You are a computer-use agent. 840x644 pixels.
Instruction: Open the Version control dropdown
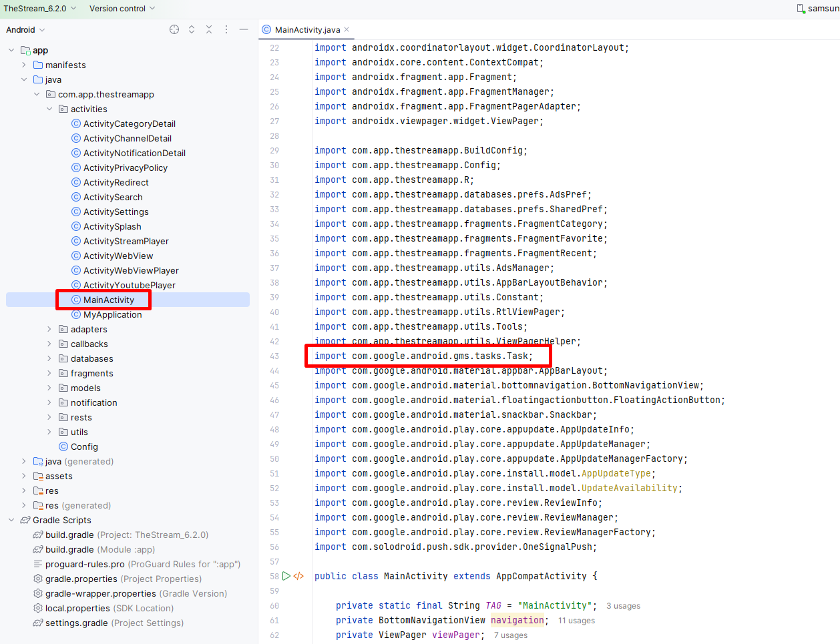[122, 8]
